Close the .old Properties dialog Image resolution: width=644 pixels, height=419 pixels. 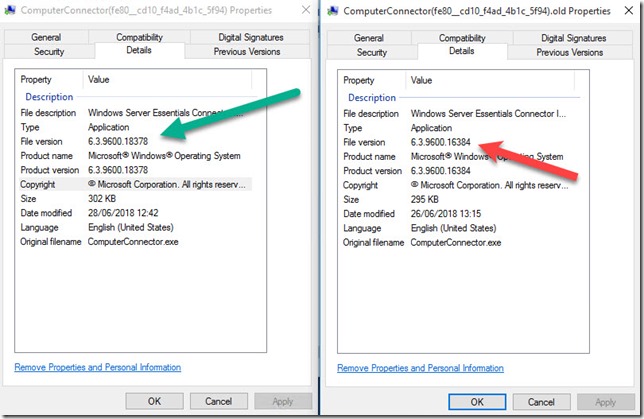pyautogui.click(x=628, y=11)
